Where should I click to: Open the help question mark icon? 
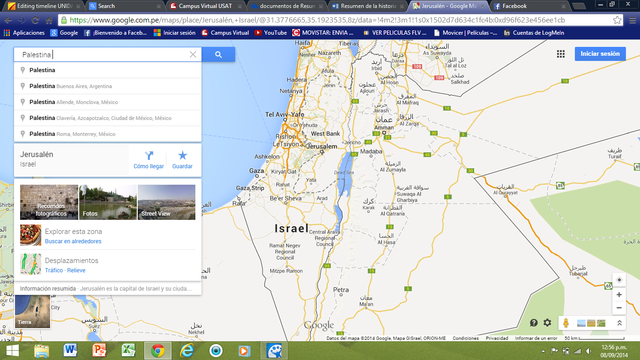(x=533, y=323)
